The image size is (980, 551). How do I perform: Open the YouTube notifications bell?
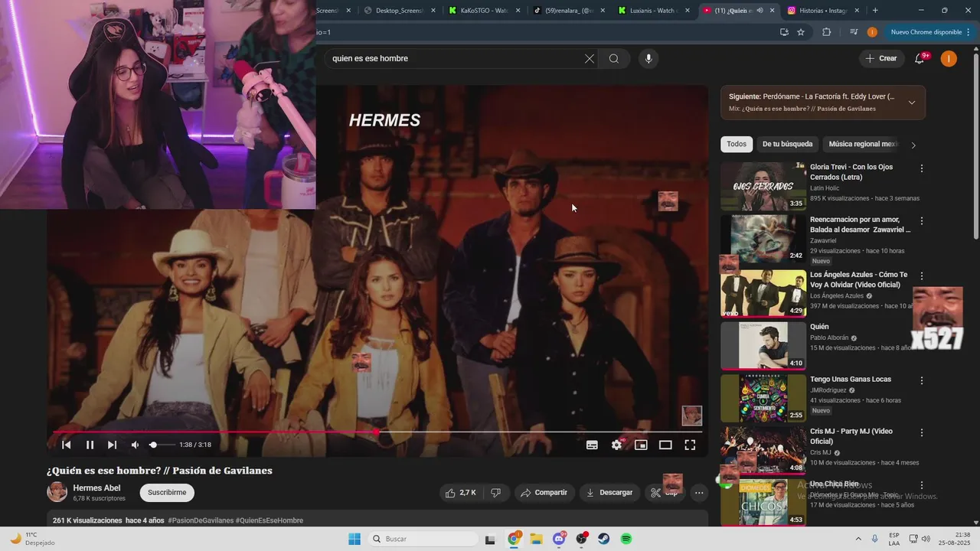coord(920,58)
